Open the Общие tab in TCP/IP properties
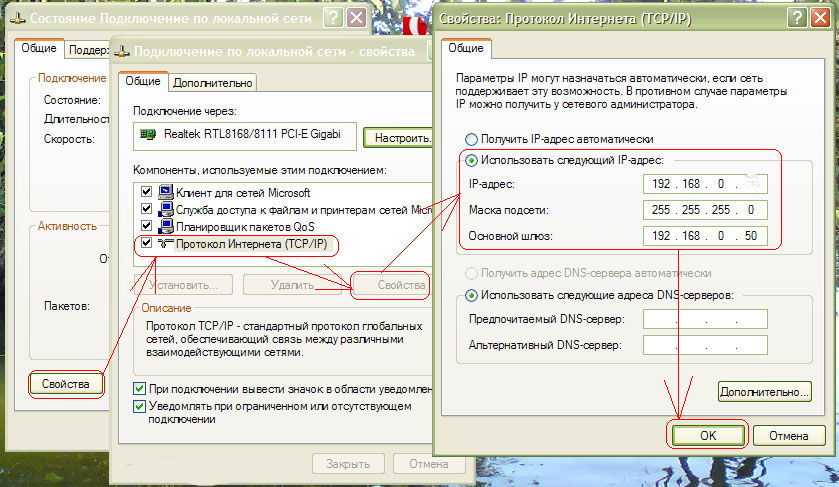The height and width of the screenshot is (487, 839). [465, 48]
